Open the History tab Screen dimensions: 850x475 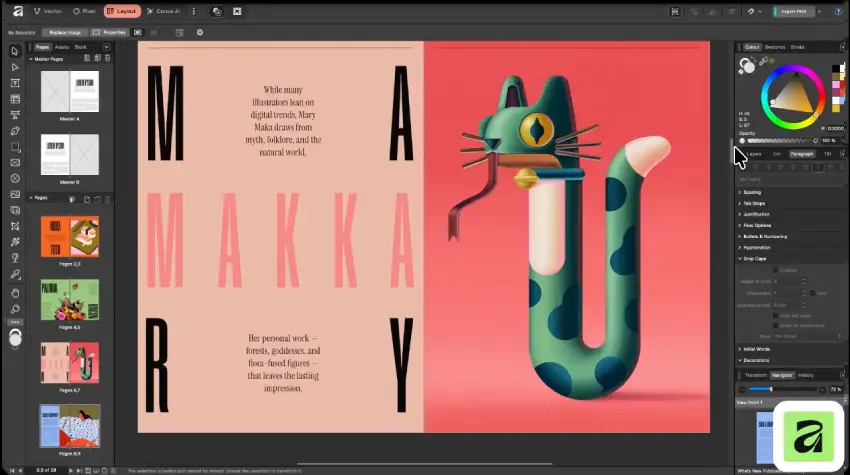[806, 375]
